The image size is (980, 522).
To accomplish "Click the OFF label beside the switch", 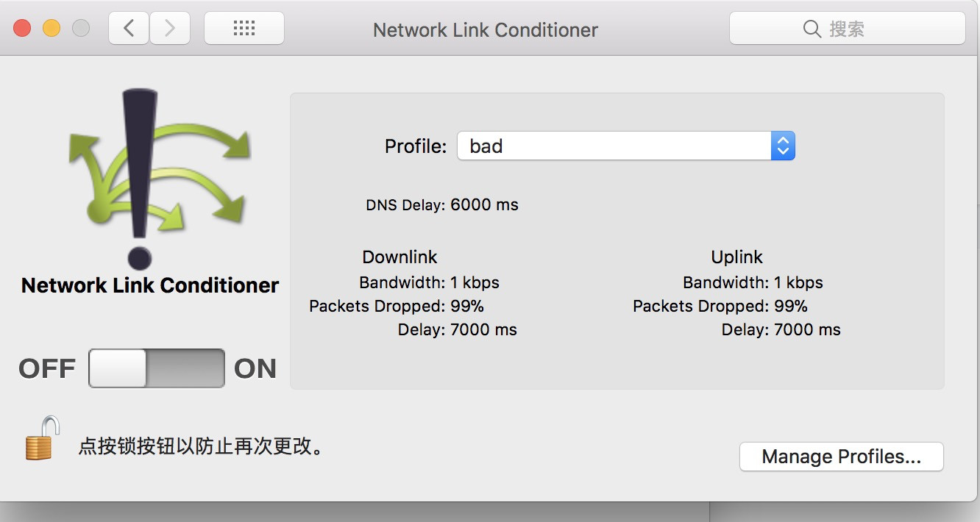I will [x=47, y=368].
